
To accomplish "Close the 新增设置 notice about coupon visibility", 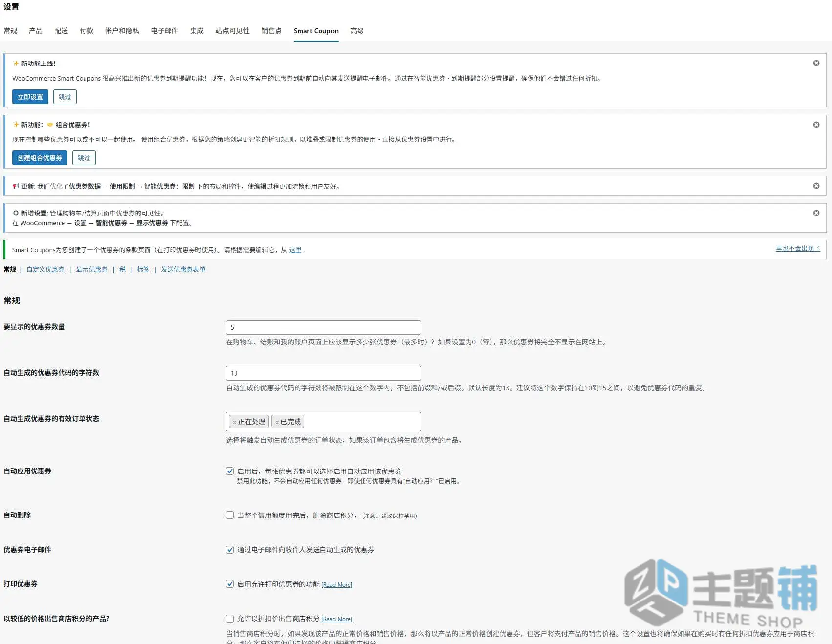I will pos(816,213).
